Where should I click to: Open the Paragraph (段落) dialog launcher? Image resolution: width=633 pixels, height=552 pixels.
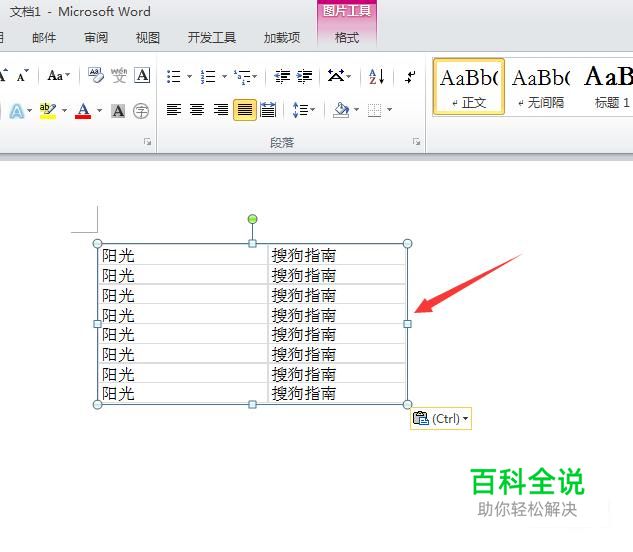pyautogui.click(x=416, y=142)
